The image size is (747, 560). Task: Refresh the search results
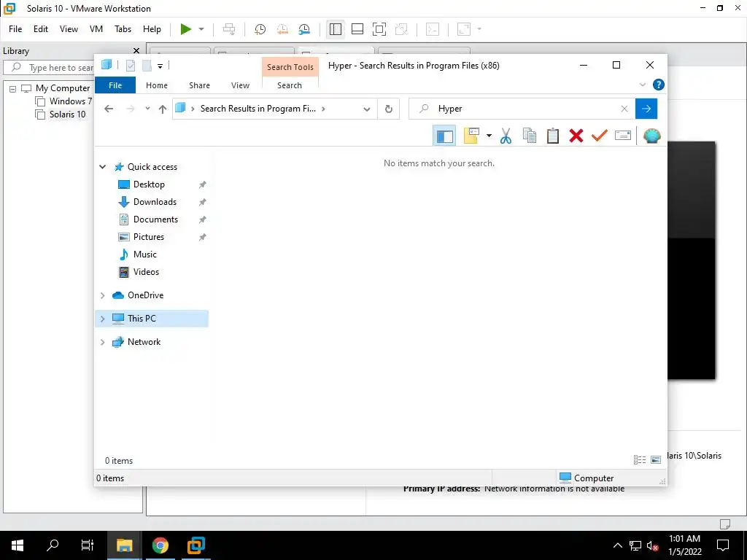[389, 109]
